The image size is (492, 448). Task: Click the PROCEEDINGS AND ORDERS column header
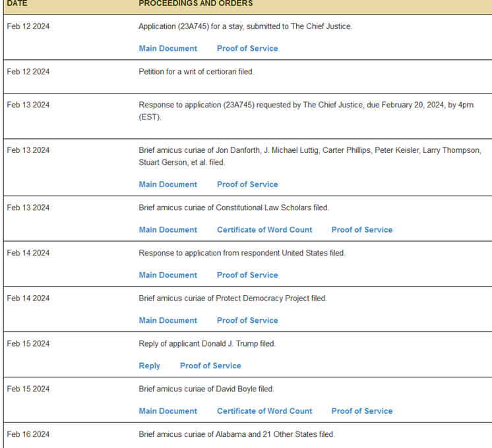[196, 3]
